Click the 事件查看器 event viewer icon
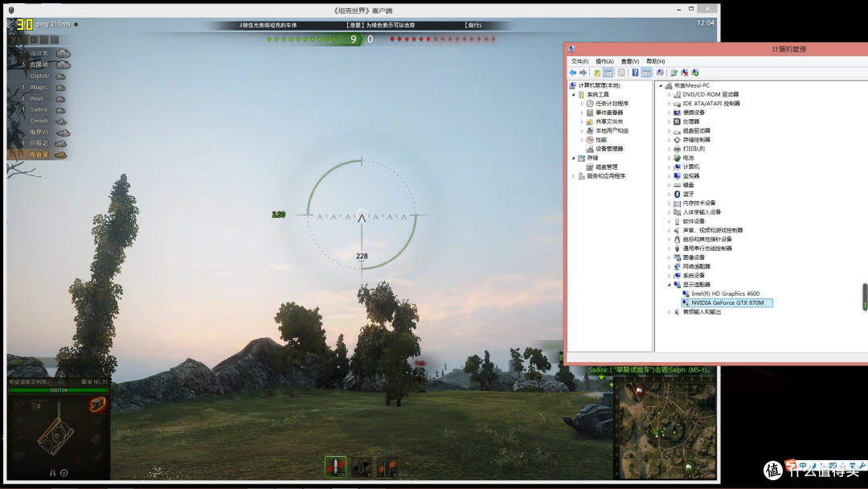Screen dimensions: 868x489 point(590,113)
